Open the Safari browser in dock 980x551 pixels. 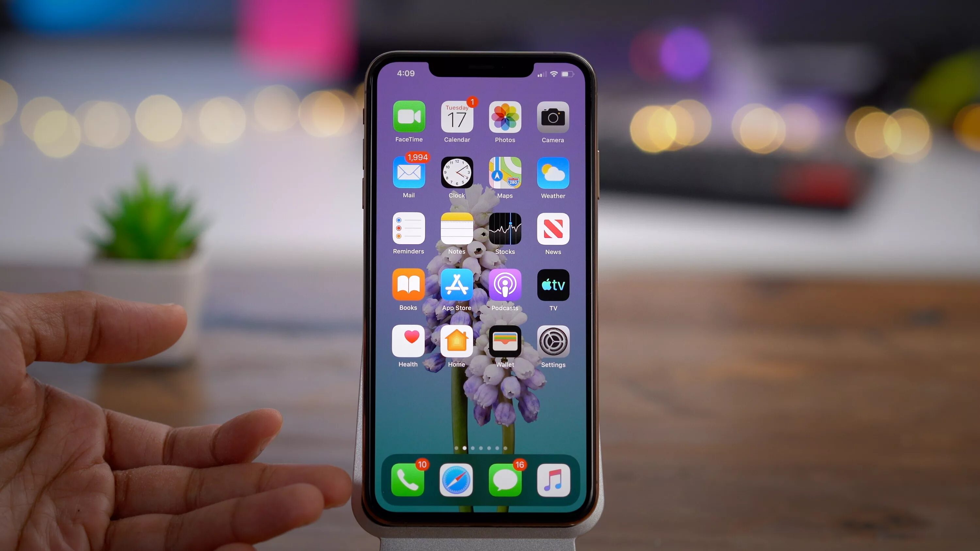pos(456,480)
